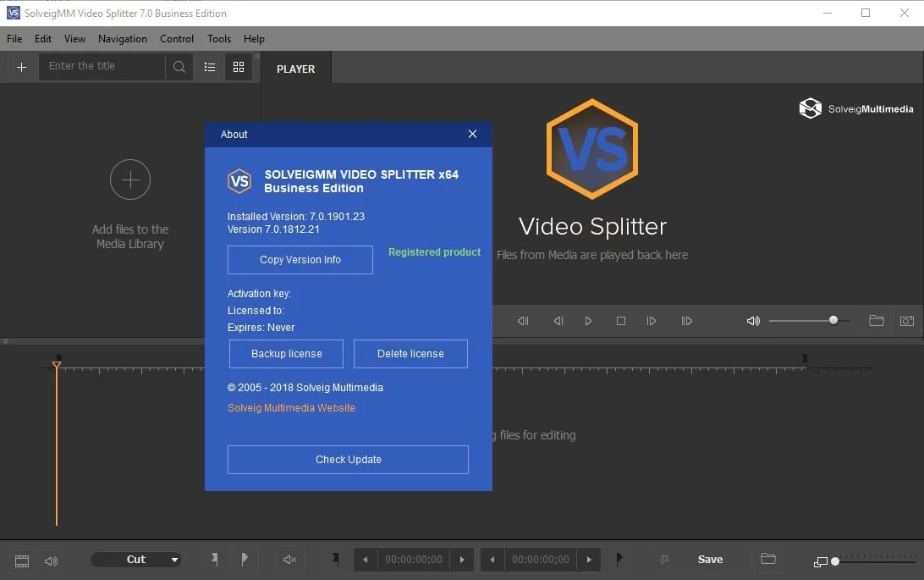Click the Enter the title search field
Viewport: 924px width, 580px height.
coord(102,66)
